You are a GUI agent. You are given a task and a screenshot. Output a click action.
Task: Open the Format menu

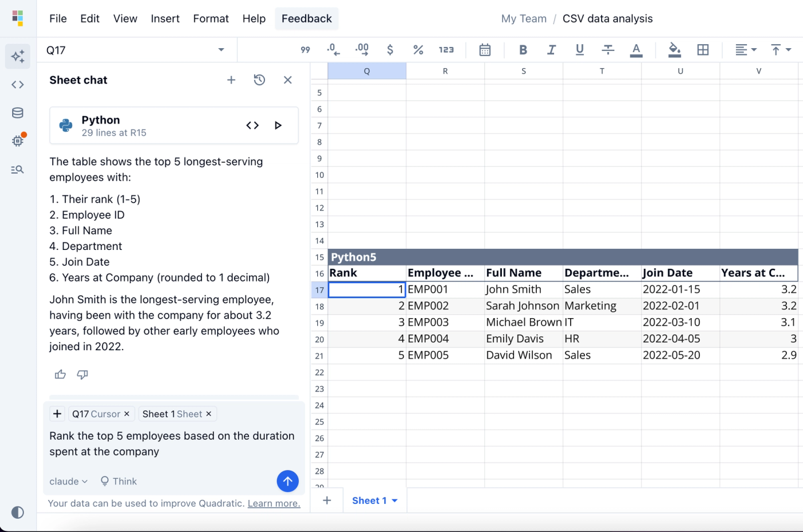pos(211,18)
